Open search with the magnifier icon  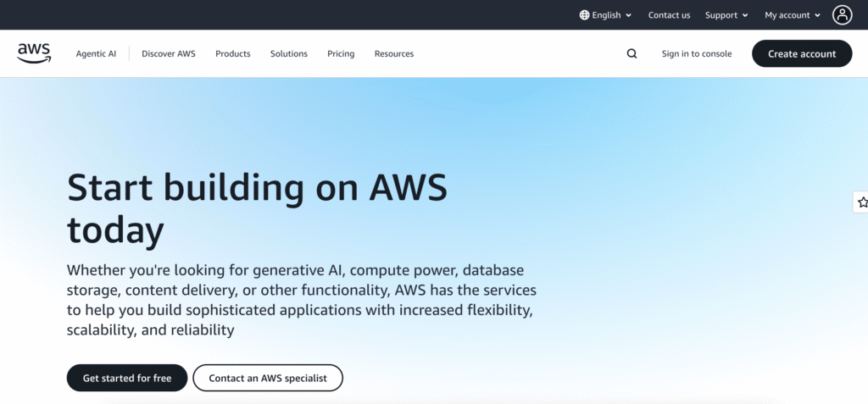[x=632, y=53]
